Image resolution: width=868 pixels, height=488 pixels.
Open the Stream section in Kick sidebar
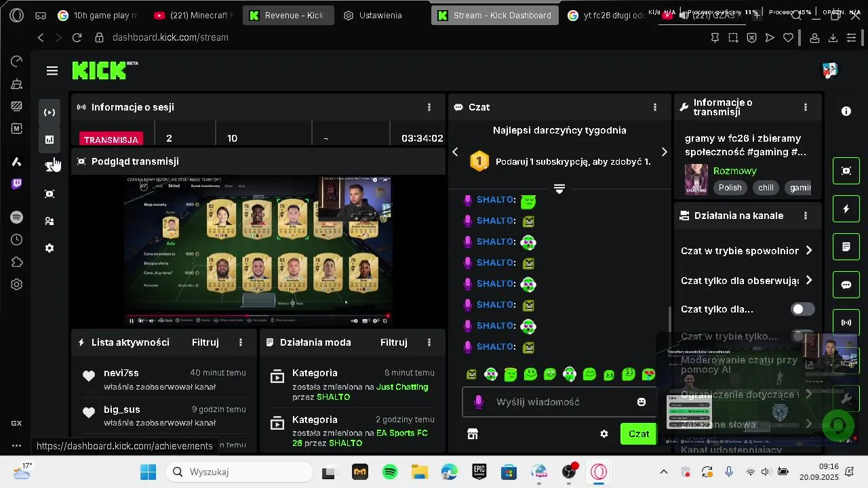coord(50,113)
